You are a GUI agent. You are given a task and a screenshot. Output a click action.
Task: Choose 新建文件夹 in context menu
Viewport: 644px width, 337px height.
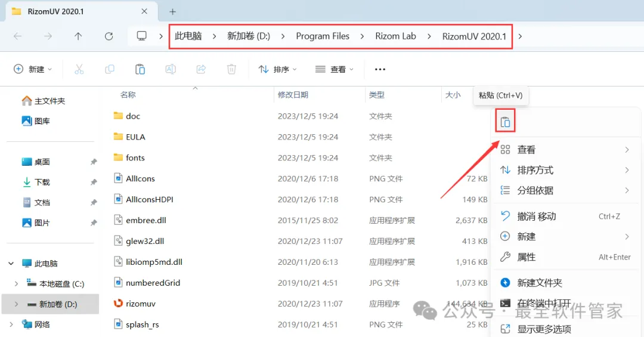coord(565,283)
